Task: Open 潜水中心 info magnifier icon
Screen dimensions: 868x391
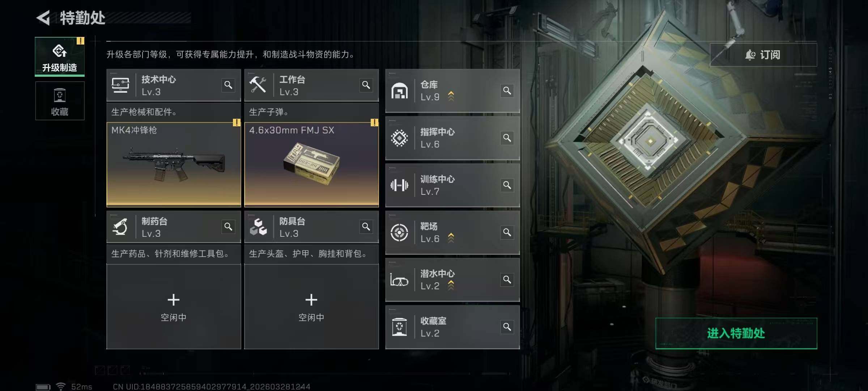Action: [507, 280]
